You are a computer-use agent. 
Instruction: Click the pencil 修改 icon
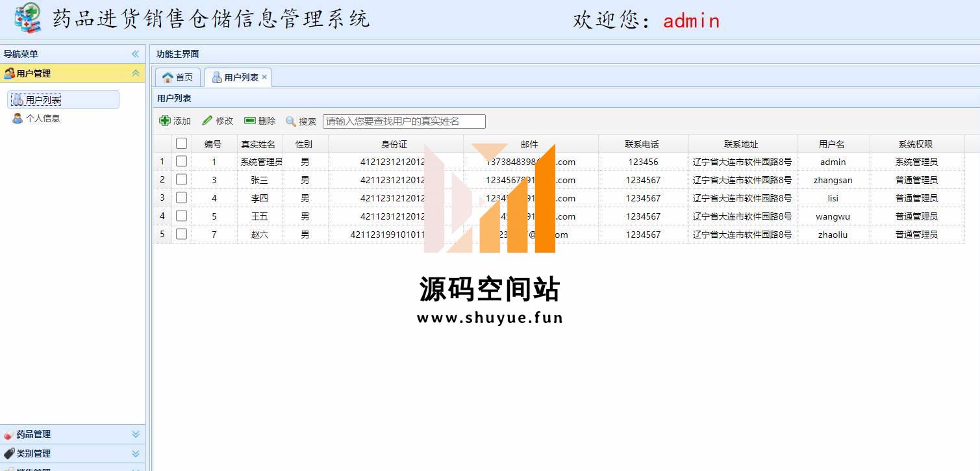click(x=207, y=120)
